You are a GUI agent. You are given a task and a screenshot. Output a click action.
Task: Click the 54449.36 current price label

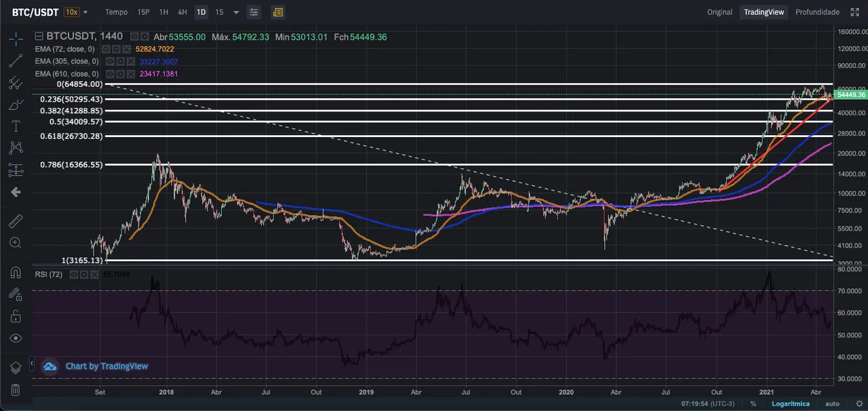click(851, 94)
